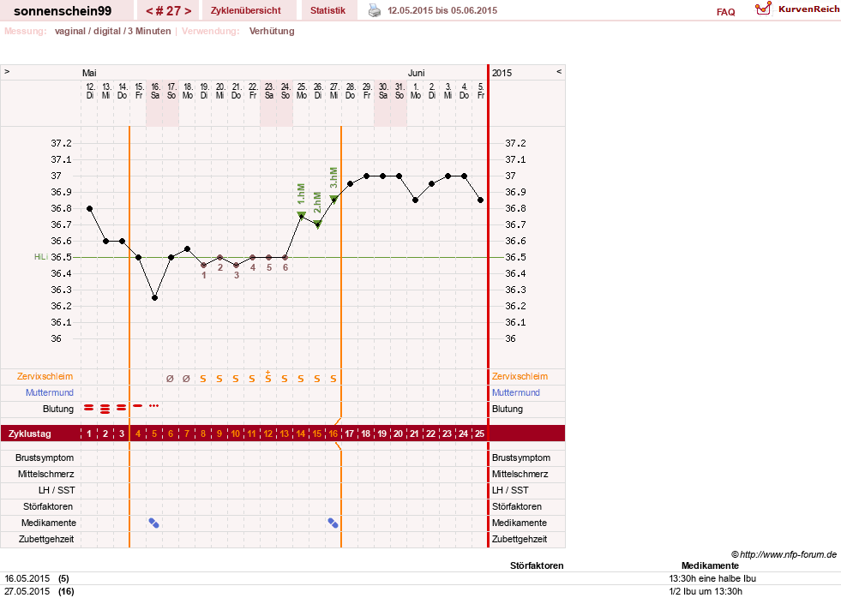This screenshot has height=616, width=841.
Task: Click the medication pill icon on cycle day 5
Action: (x=154, y=523)
